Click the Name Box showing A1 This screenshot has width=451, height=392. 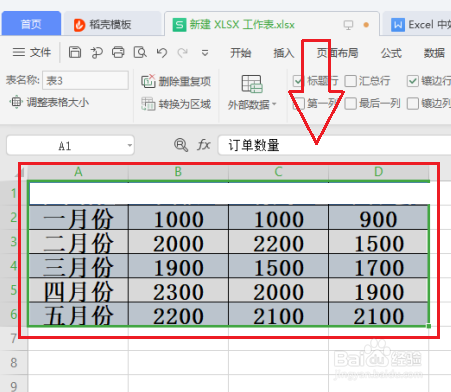65,145
